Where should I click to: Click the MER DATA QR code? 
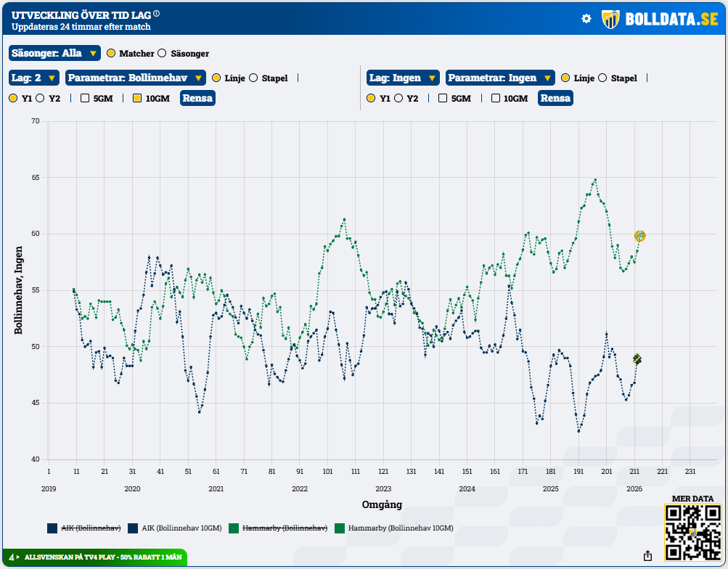pyautogui.click(x=692, y=533)
